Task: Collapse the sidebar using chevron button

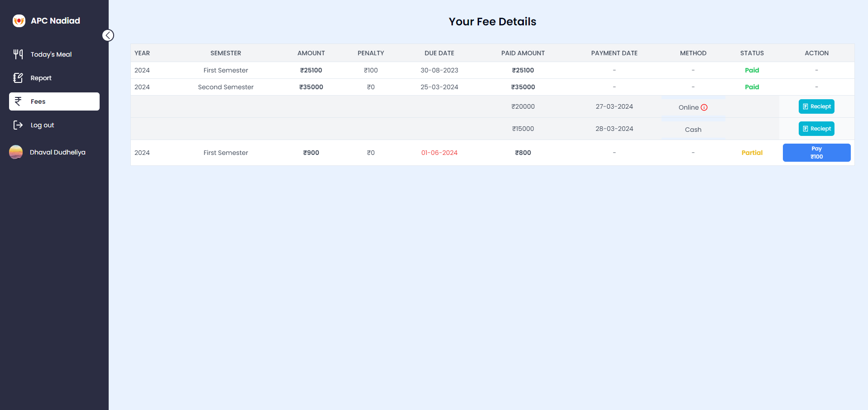Action: [108, 35]
